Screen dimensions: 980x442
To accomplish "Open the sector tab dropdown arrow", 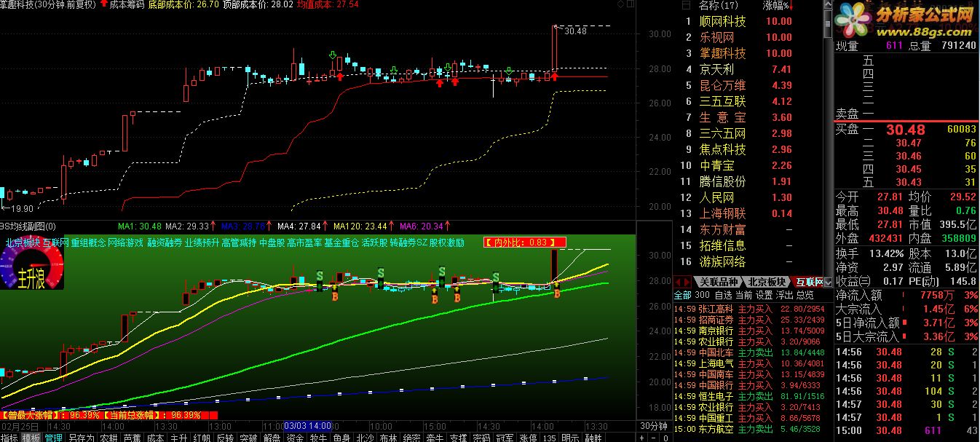I will (x=829, y=282).
